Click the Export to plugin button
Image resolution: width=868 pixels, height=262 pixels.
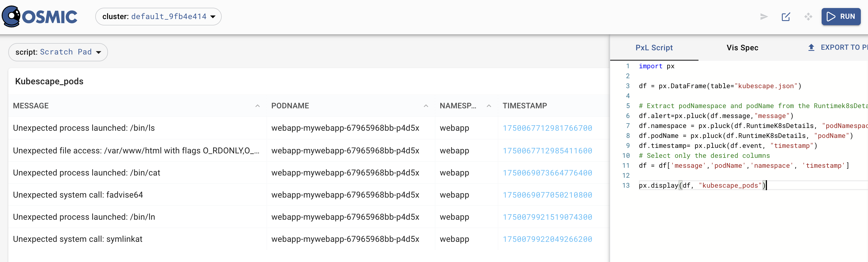click(838, 48)
